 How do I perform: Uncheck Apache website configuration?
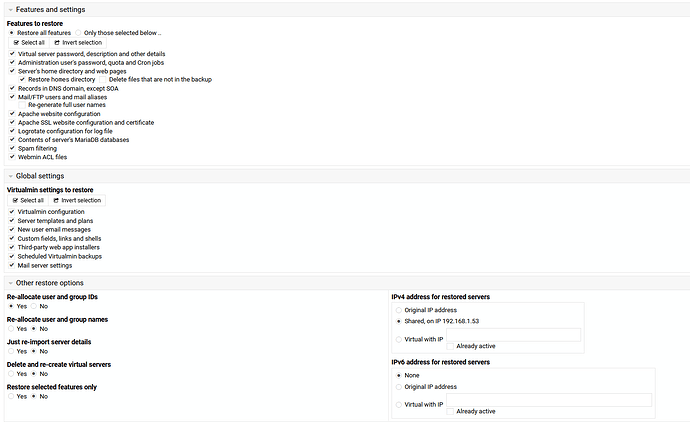click(11, 114)
